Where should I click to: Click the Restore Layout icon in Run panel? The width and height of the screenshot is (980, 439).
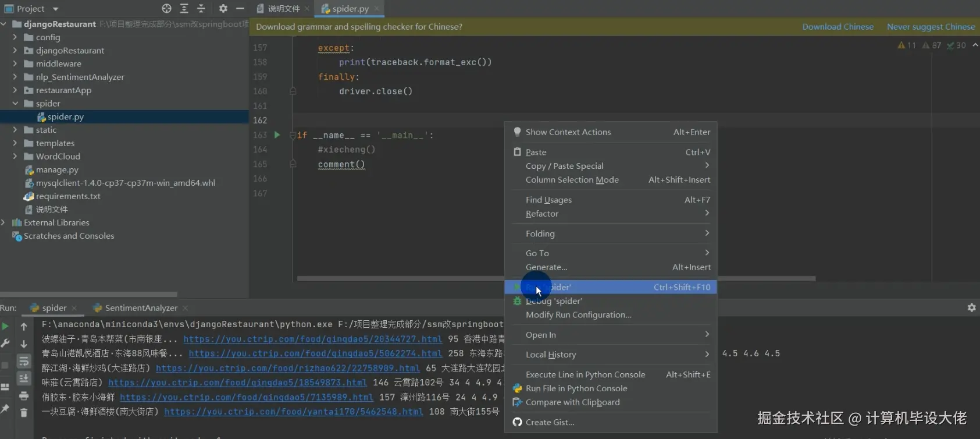(5, 387)
